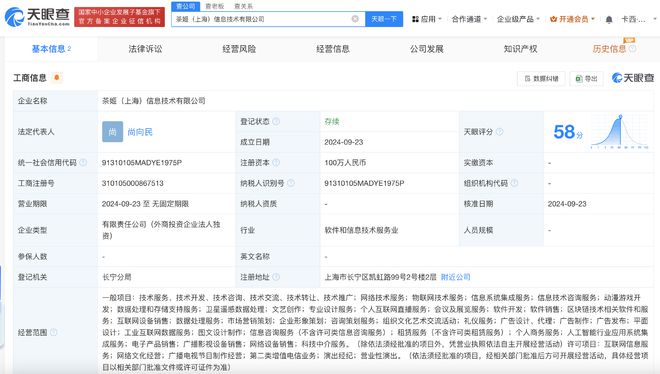Viewport: 660px width, 374px height.
Task: Click address 上海市长宁区凯虹路99号2号楼2层
Action: coord(381,277)
